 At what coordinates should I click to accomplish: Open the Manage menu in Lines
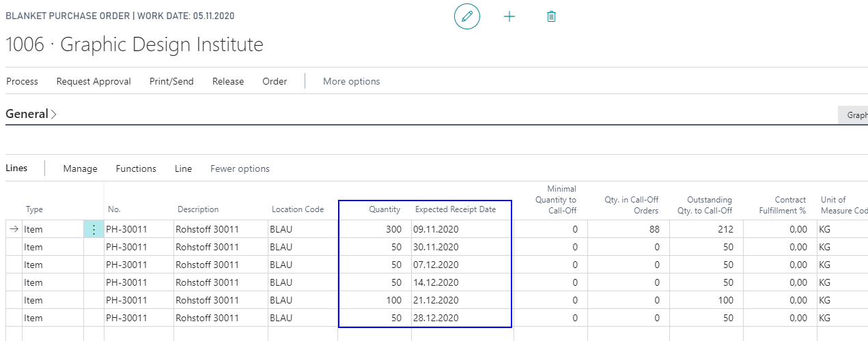click(x=80, y=168)
